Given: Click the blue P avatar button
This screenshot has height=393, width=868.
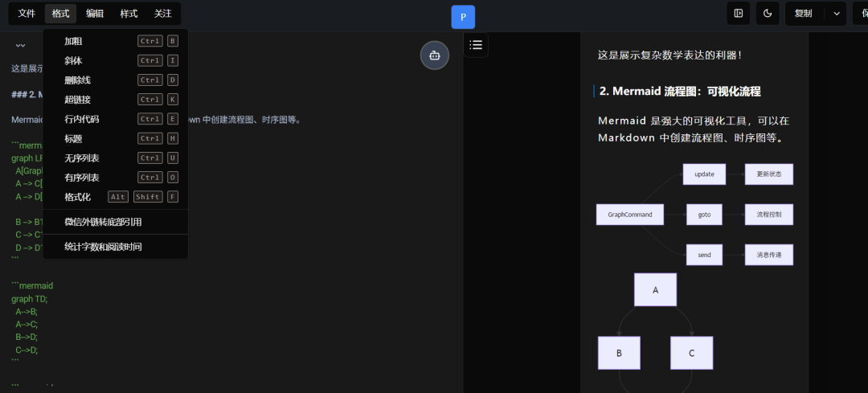Looking at the screenshot, I should (x=464, y=17).
